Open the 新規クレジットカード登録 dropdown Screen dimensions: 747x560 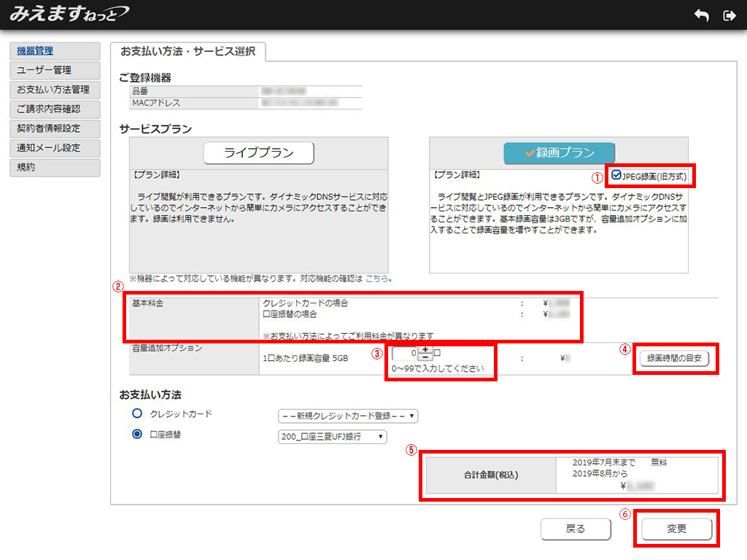pos(348,416)
